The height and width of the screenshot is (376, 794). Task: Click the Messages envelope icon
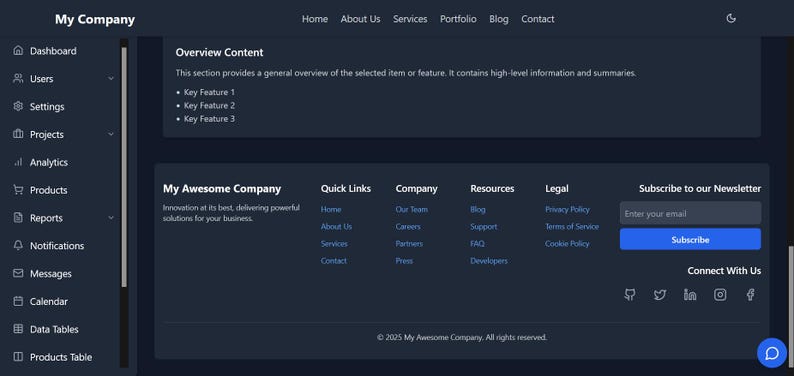pos(18,273)
